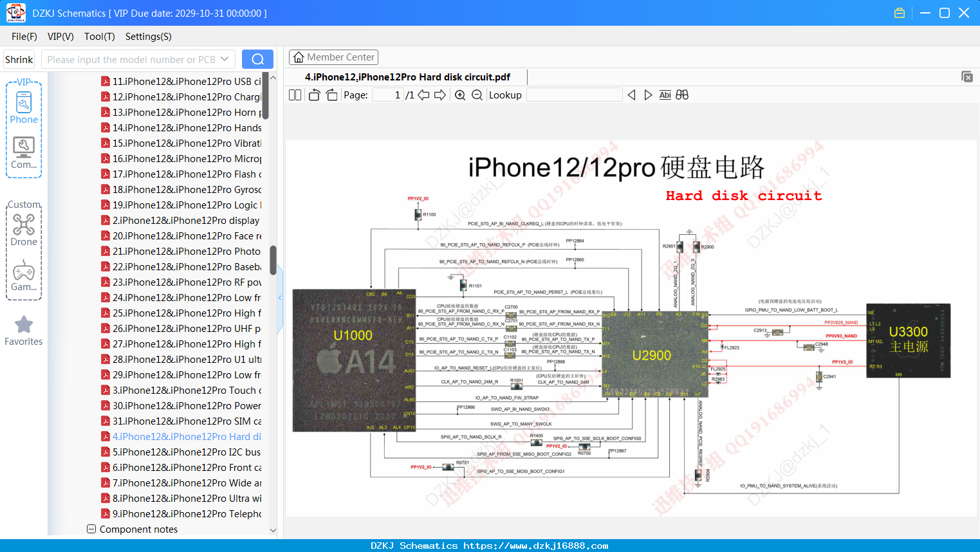This screenshot has width=980, height=552.
Task: Open 22.iPhone12&iPhone12Pro Baseband file
Action: click(181, 266)
